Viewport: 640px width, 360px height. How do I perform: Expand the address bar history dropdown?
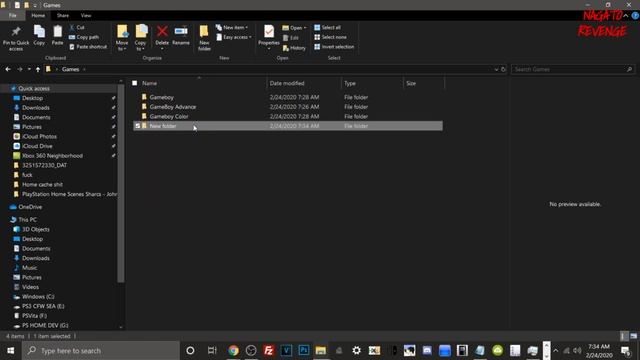(x=496, y=69)
